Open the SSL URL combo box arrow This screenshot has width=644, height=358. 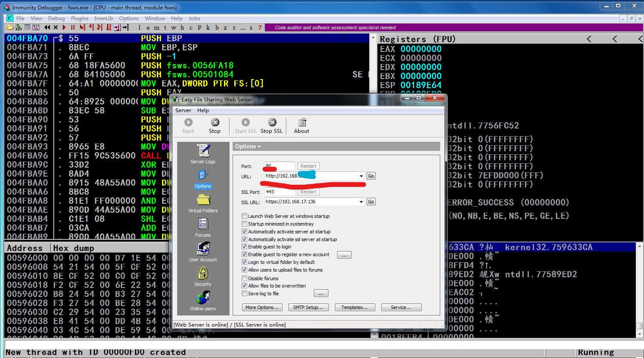(x=361, y=202)
